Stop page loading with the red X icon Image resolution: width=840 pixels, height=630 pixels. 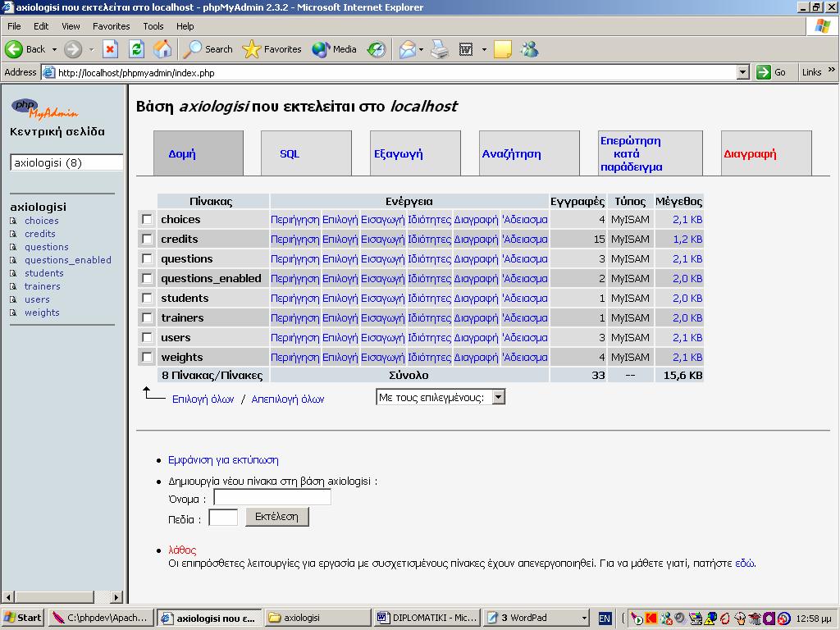[110, 49]
